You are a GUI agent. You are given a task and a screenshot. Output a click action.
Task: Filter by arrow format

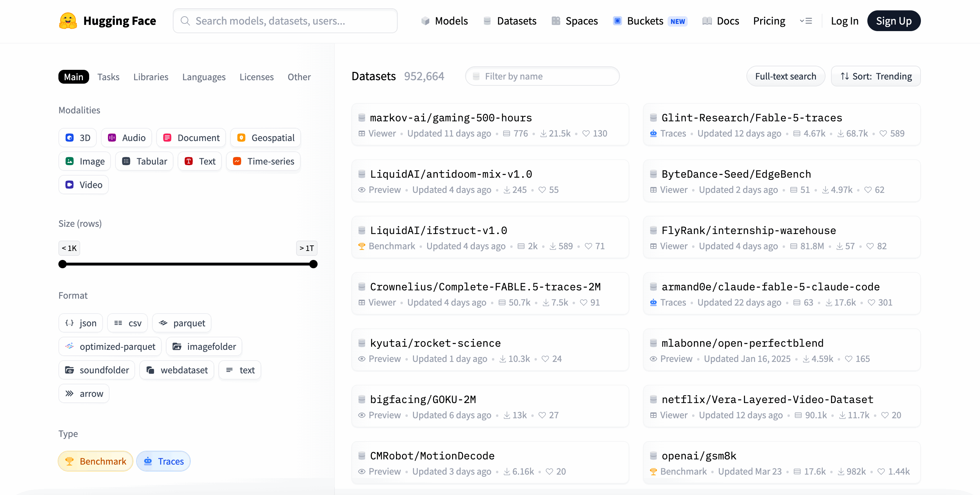point(84,394)
